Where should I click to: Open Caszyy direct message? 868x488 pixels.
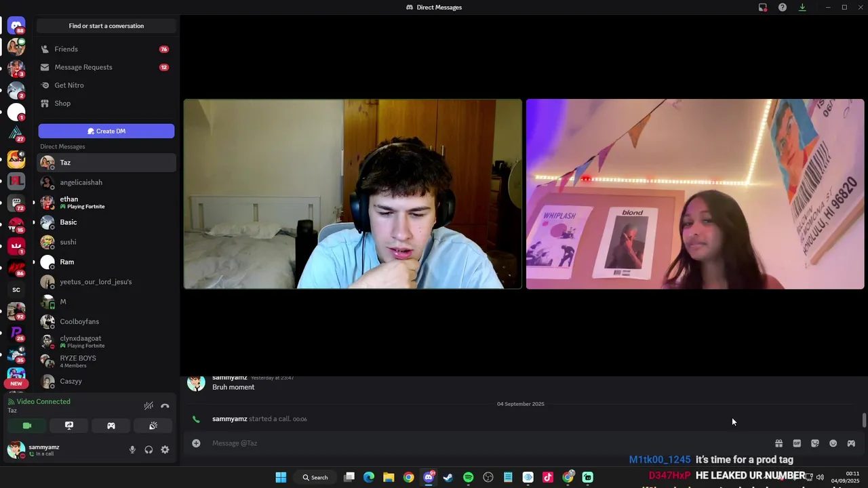pos(106,381)
